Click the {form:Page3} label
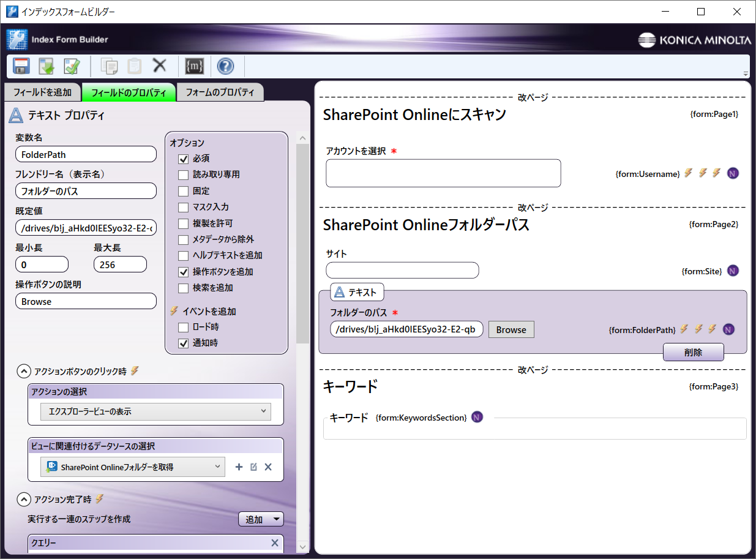The image size is (756, 559). coord(714,386)
